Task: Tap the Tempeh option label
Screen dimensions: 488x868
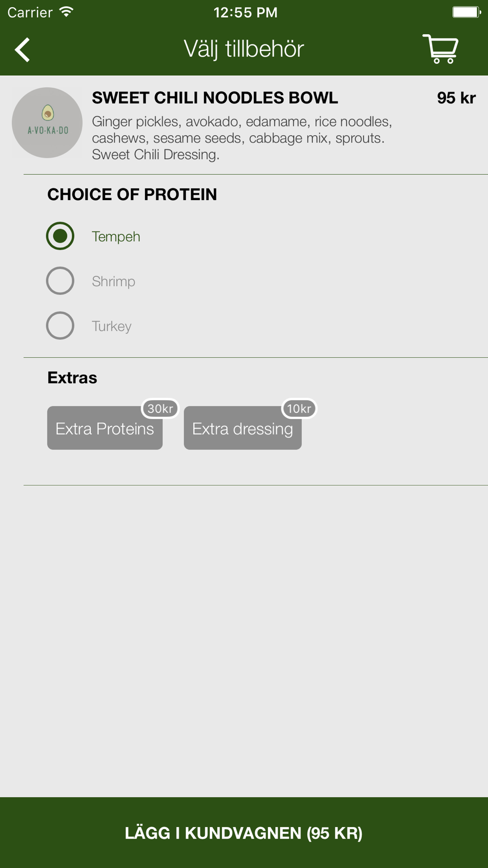Action: [116, 237]
